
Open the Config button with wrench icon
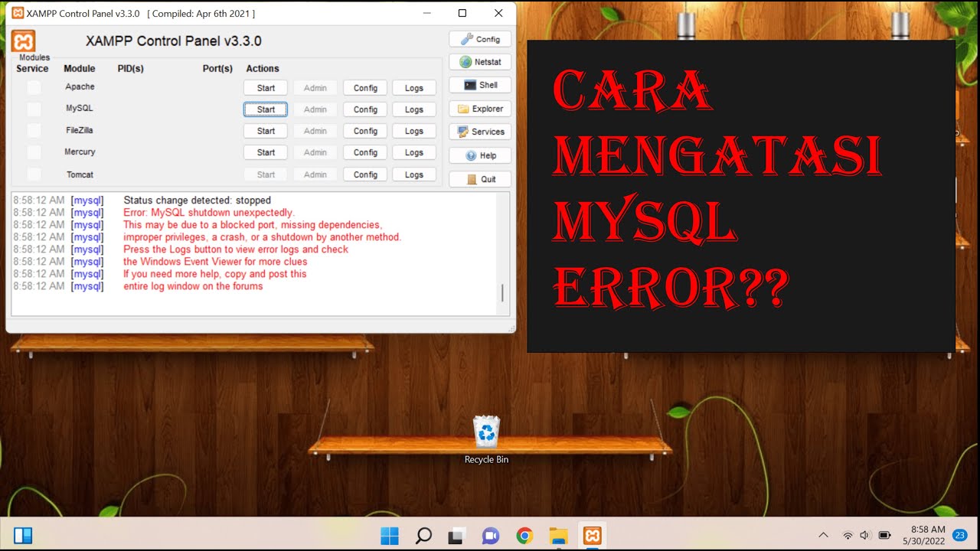coord(480,39)
